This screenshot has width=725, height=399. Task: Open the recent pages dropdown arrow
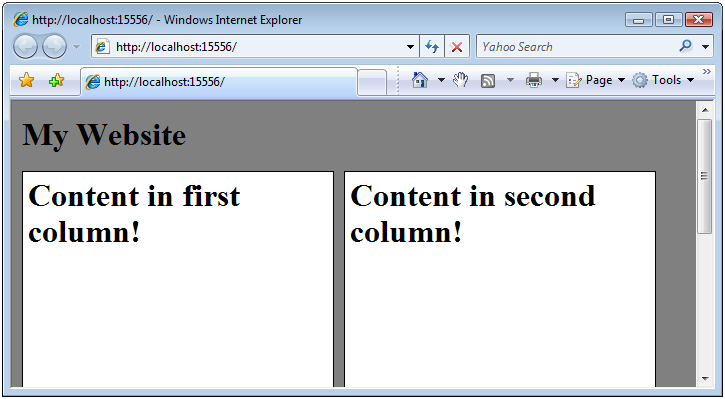coord(77,47)
